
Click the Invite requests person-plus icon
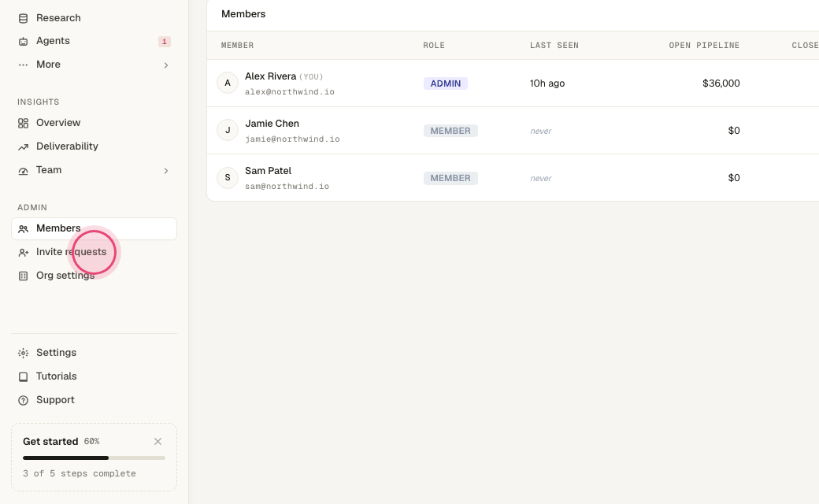pyautogui.click(x=23, y=252)
